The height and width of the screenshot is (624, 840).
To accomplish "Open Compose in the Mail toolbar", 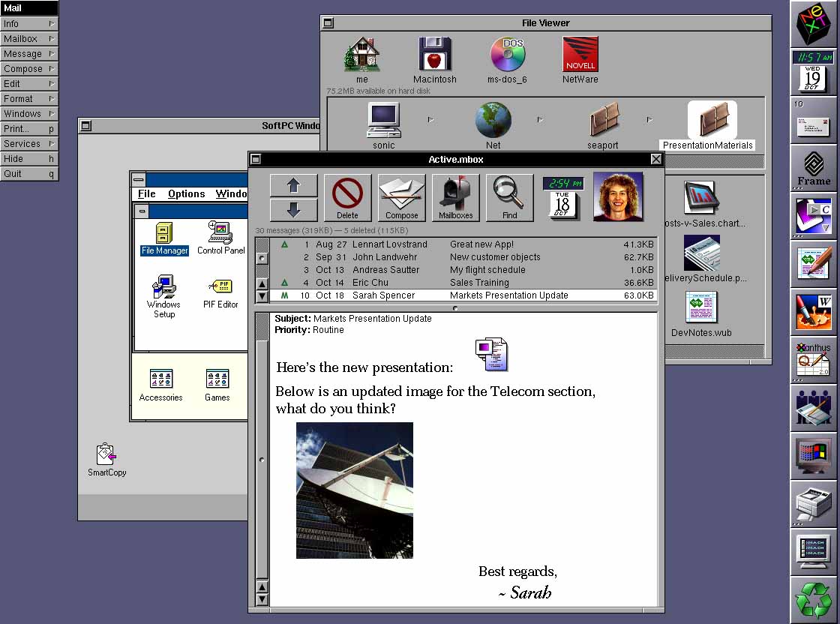I will (x=401, y=197).
